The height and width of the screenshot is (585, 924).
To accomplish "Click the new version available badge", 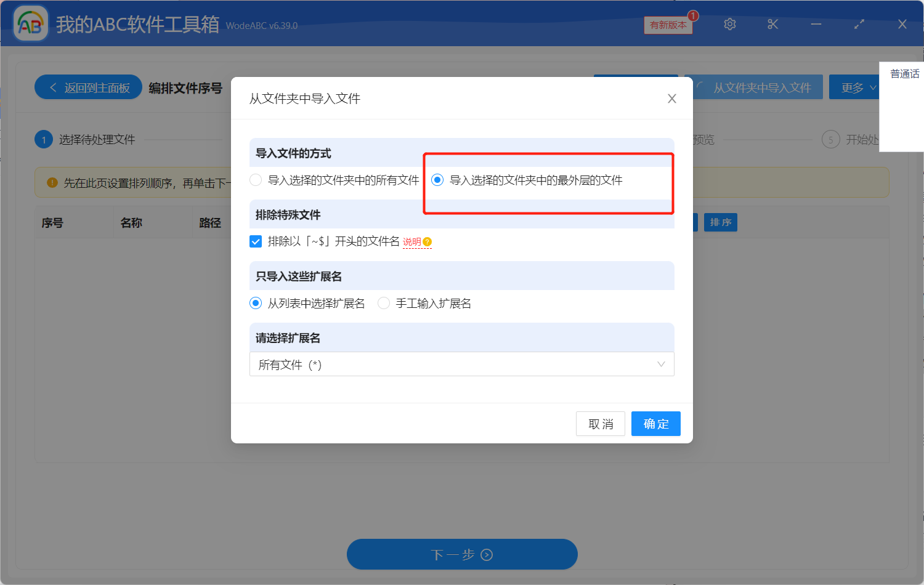I will [668, 25].
